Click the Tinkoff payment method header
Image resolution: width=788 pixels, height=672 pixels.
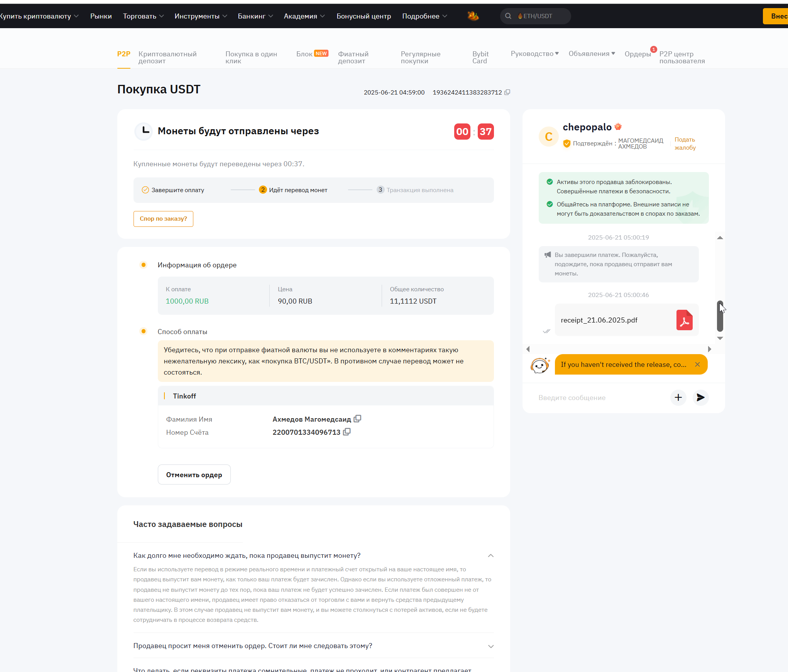[x=326, y=396]
